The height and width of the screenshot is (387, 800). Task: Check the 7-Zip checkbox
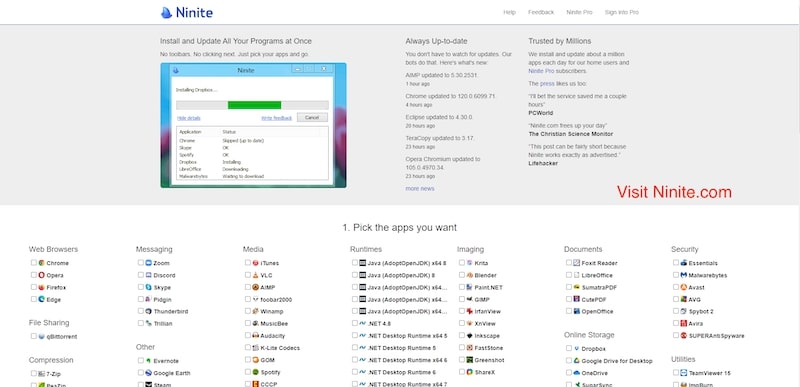[34, 373]
